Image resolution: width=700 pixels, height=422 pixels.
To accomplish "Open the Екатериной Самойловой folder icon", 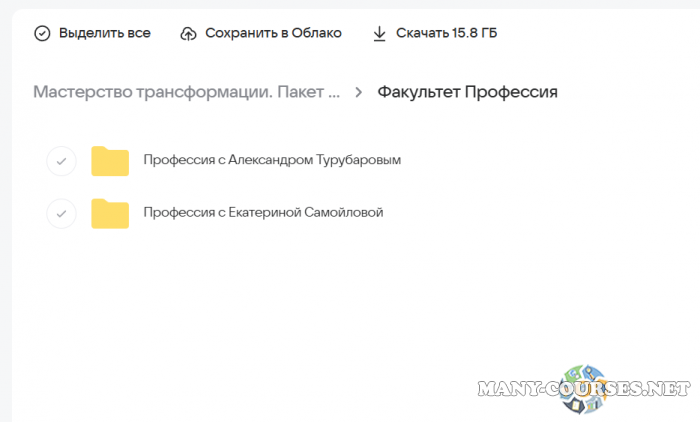I will tap(110, 213).
